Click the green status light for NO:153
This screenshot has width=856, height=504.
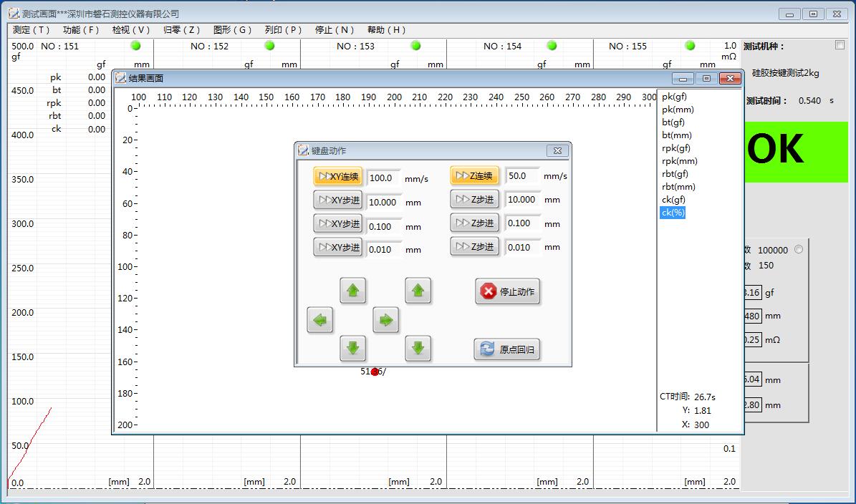point(415,46)
